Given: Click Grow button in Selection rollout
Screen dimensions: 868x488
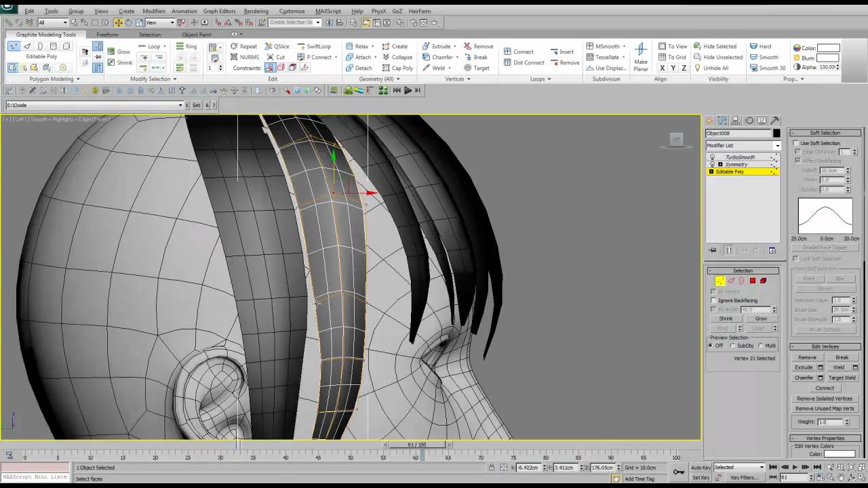Looking at the screenshot, I should [761, 319].
